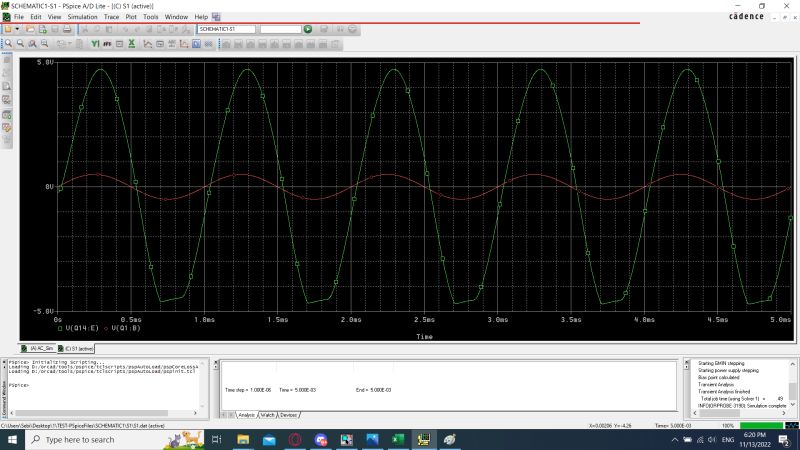Select the Devices tab in the status pane

(x=288, y=415)
